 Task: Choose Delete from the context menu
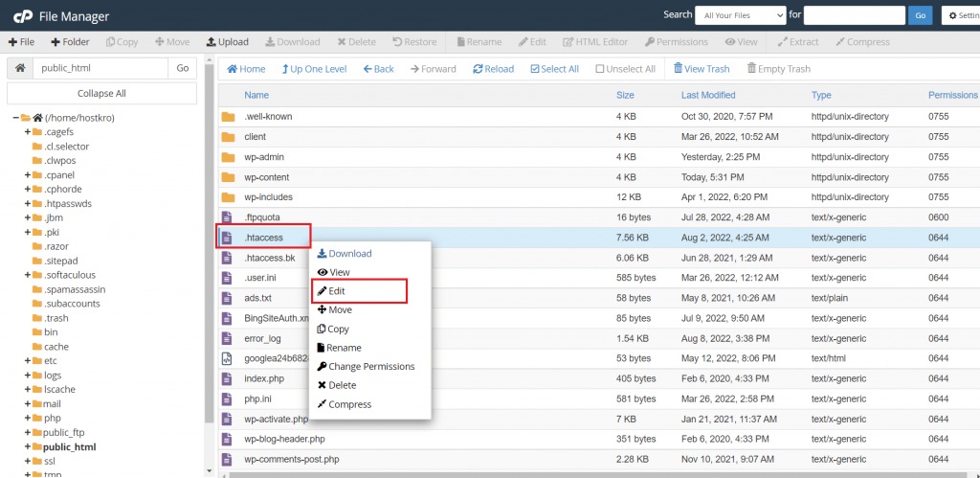coord(337,385)
